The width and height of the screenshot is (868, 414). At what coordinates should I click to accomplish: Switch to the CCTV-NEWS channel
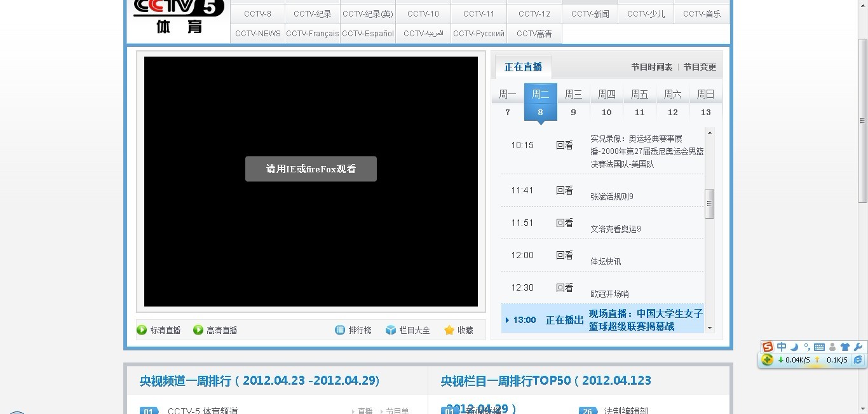coord(257,34)
